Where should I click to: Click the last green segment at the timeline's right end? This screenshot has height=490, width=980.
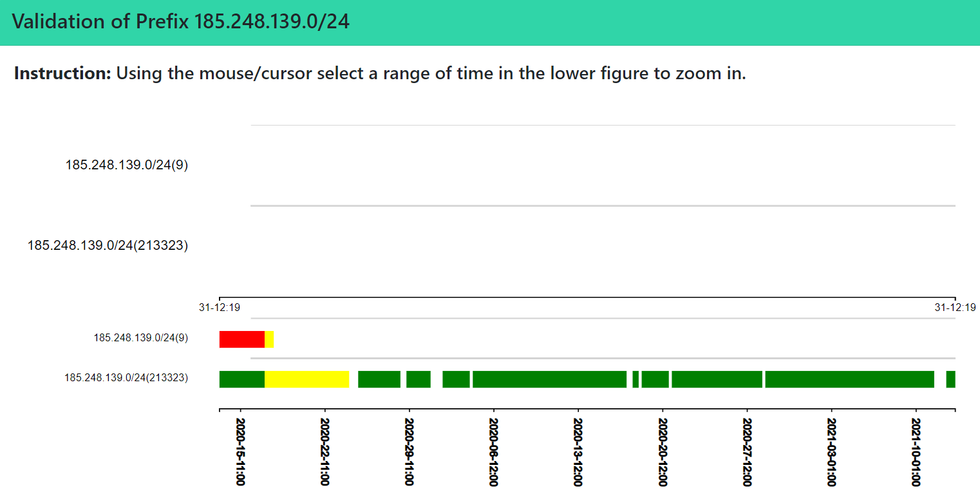click(x=950, y=379)
